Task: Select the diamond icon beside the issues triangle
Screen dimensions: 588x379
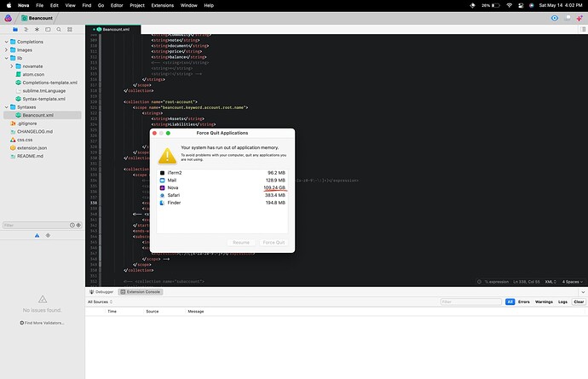Action: [x=48, y=235]
